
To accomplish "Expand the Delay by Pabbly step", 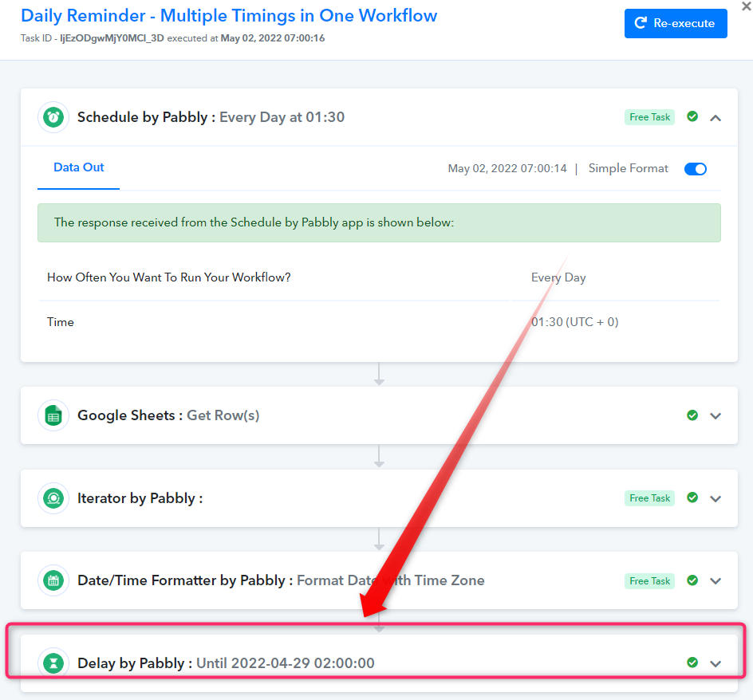I will pyautogui.click(x=716, y=664).
